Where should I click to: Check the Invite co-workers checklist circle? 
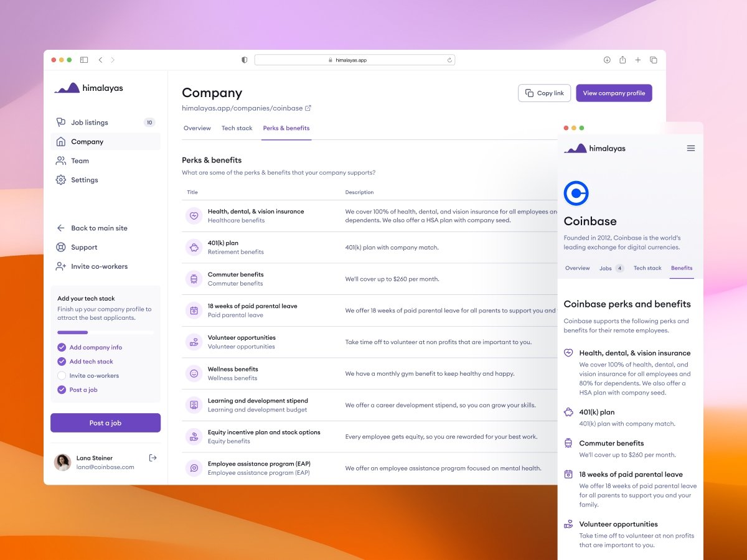click(x=62, y=376)
